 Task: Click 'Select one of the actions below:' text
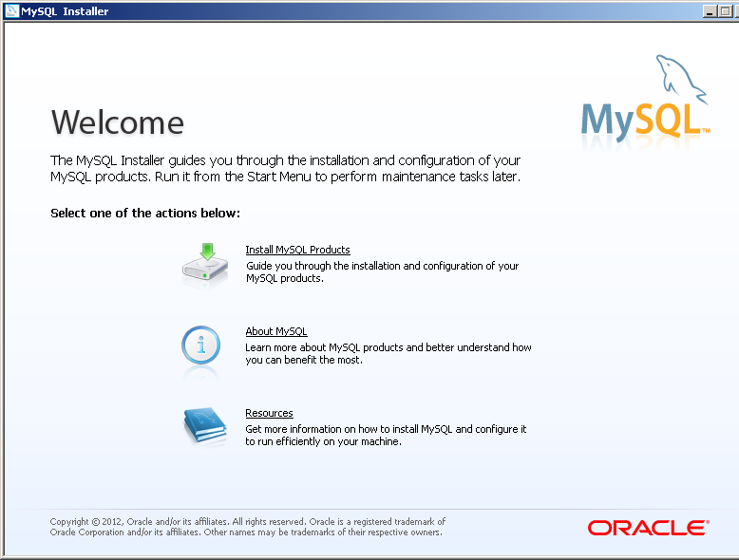tap(145, 214)
